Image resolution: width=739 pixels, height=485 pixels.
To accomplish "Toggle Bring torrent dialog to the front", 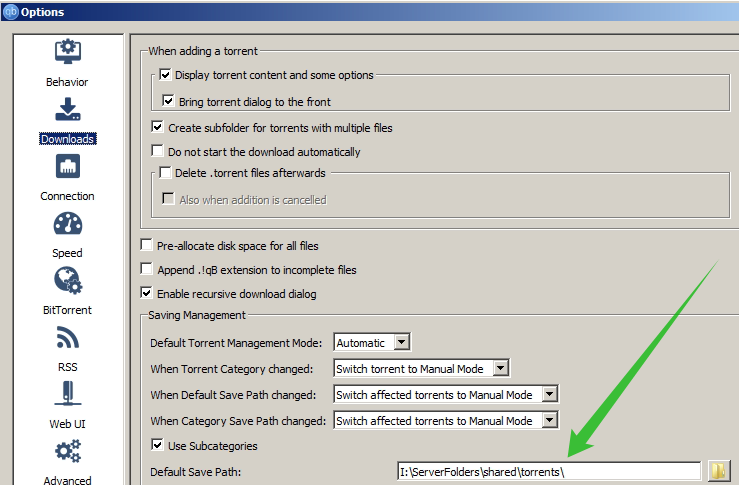I will (x=170, y=102).
